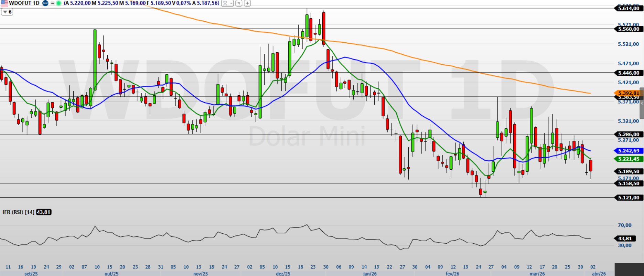Click the blue round badge next to WDOFUT 1D
Viewport: 644px width, 276px height.
pyautogui.click(x=45, y=3)
